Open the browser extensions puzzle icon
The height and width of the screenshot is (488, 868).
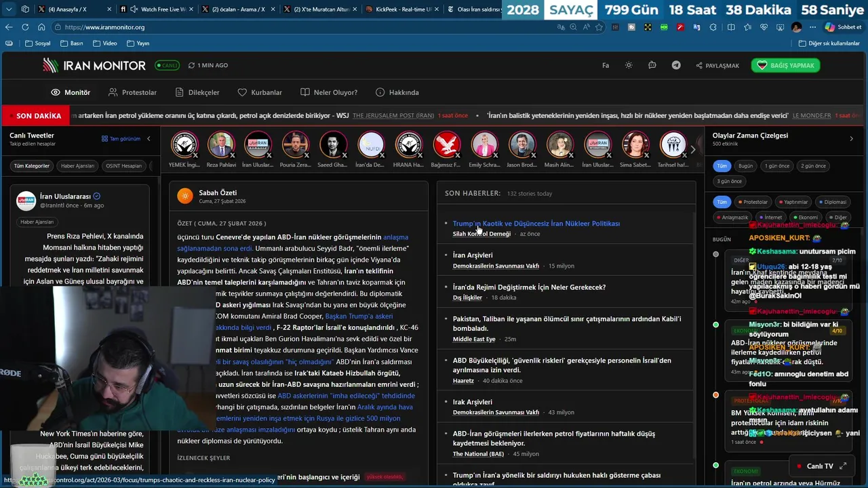[713, 27]
